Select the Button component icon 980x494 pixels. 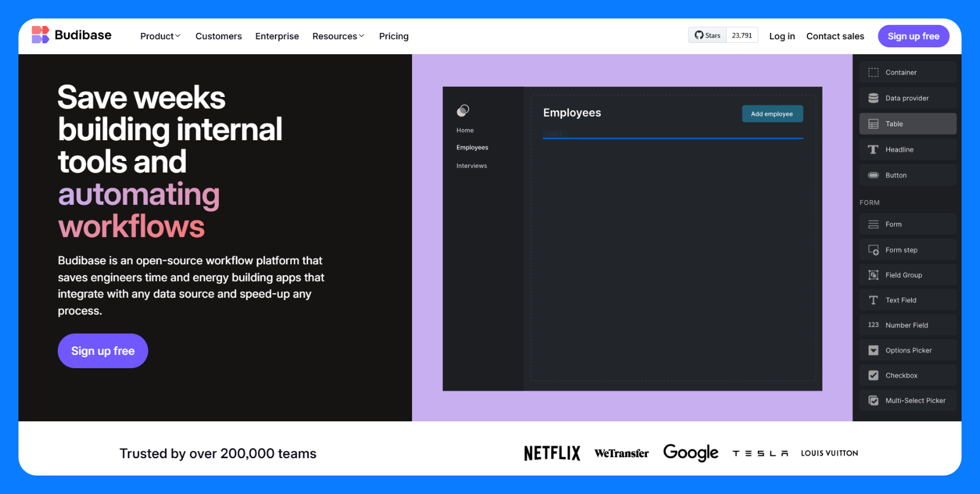point(873,175)
